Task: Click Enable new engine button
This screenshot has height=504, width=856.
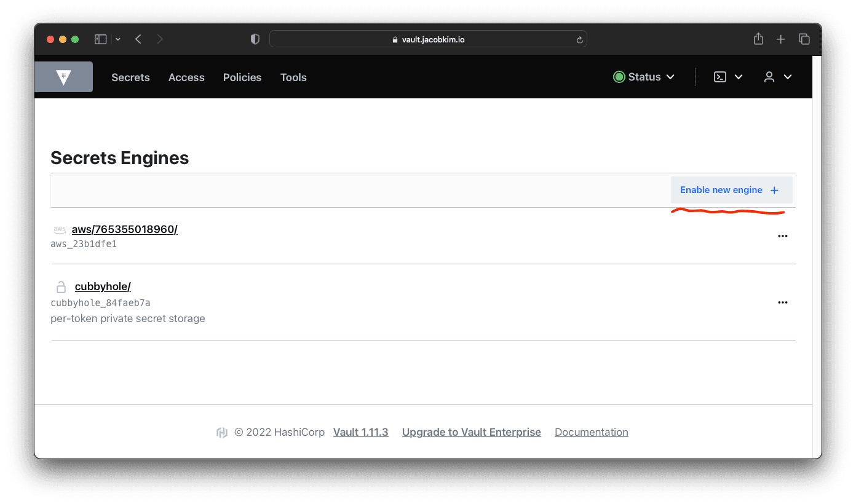Action: pyautogui.click(x=731, y=190)
